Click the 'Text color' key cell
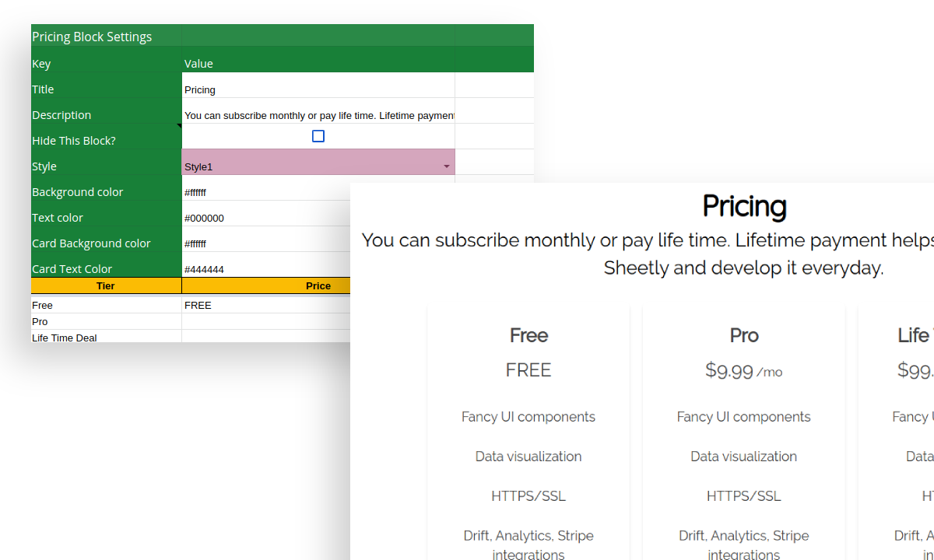The image size is (934, 560). point(107,214)
